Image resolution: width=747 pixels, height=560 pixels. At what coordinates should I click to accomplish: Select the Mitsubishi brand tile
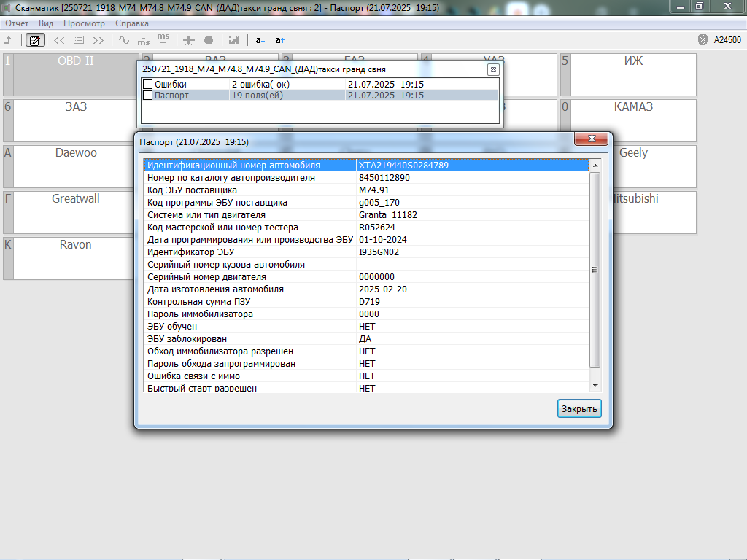654,212
